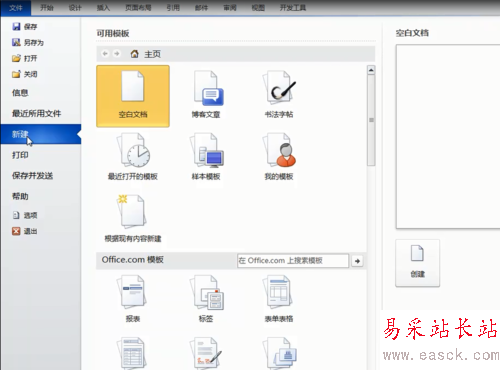Click the Save (保存) icon in sidebar
500x370 pixels.
[x=16, y=26]
